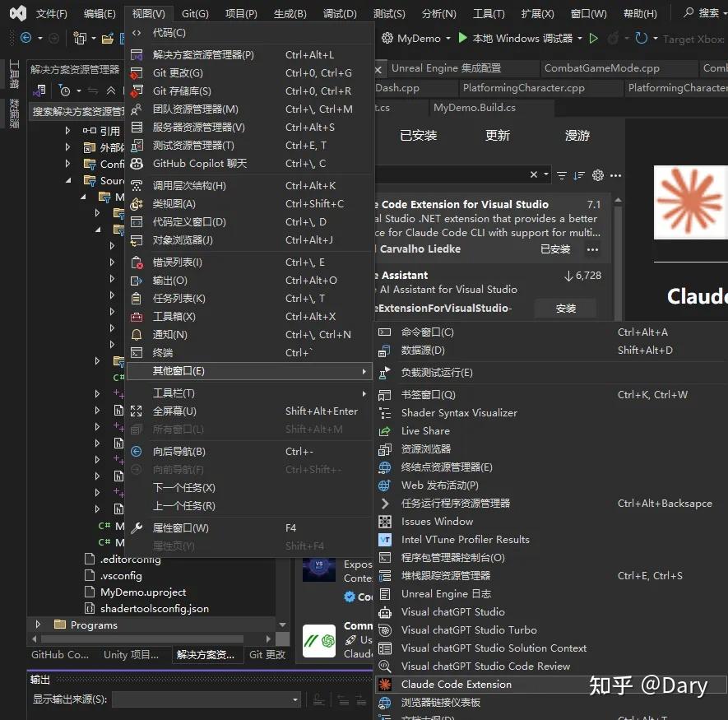Open Live Share window
Viewport: 728px width, 720px height.
click(x=550, y=431)
